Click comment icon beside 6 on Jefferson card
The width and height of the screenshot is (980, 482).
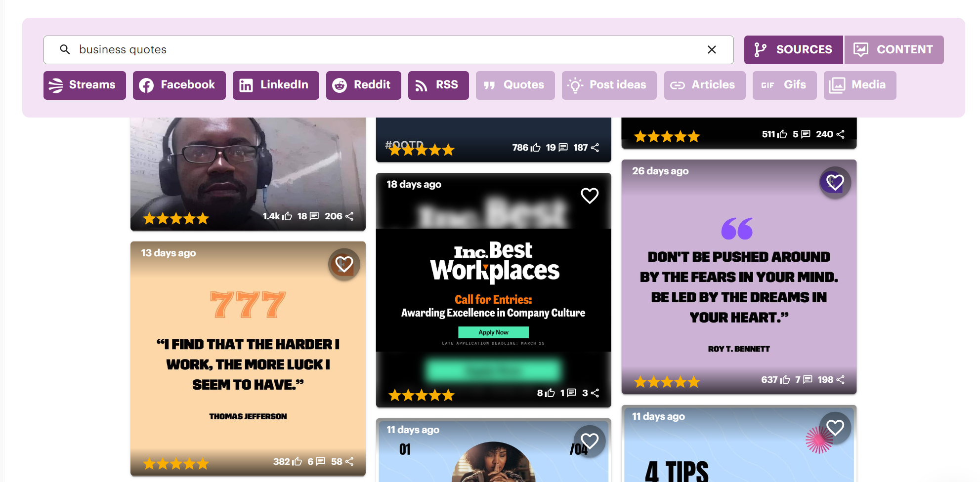(x=321, y=462)
